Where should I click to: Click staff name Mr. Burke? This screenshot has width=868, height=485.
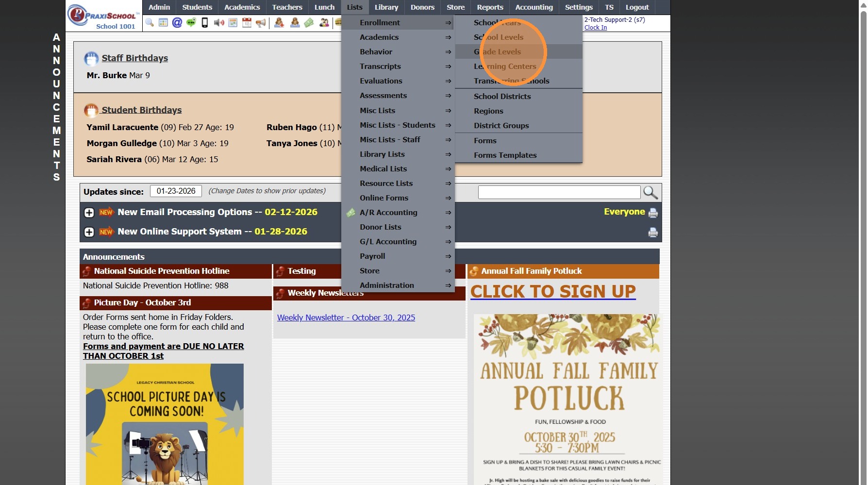click(107, 75)
